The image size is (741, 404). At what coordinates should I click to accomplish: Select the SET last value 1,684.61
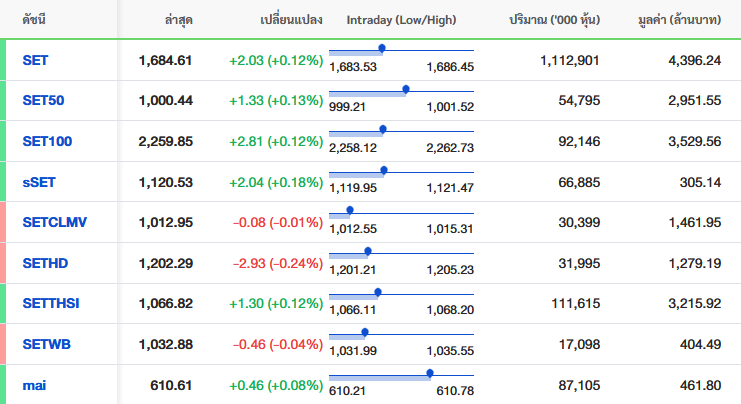tap(165, 60)
